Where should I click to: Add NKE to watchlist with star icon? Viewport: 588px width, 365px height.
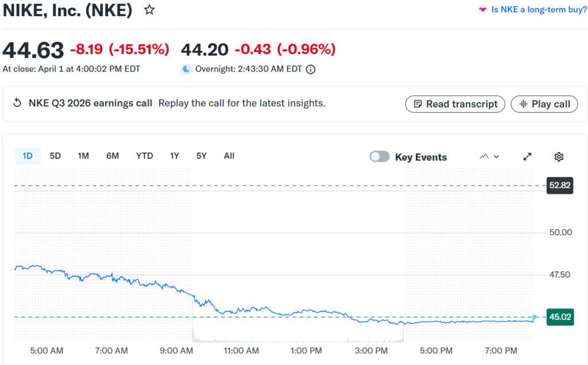[149, 10]
